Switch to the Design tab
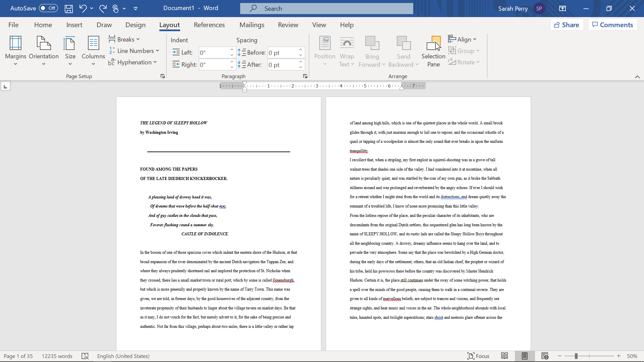The width and height of the screenshot is (644, 362). point(135,25)
